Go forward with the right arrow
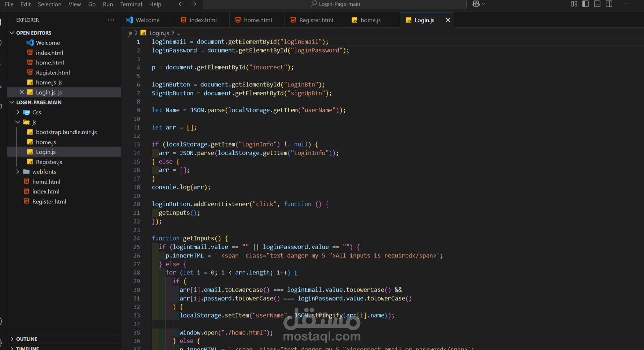 [193, 4]
